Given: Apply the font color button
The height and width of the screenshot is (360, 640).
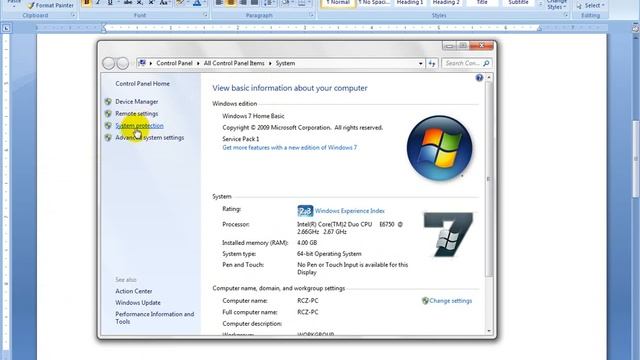Looking at the screenshot, I should pos(197,3).
